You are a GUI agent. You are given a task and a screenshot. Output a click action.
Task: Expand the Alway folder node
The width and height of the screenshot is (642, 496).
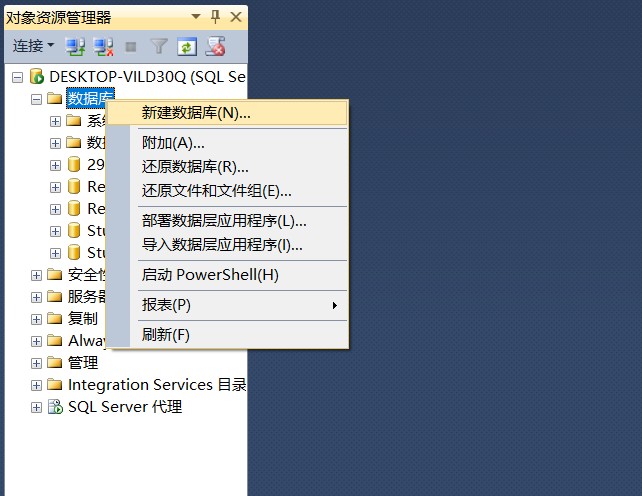pos(36,342)
